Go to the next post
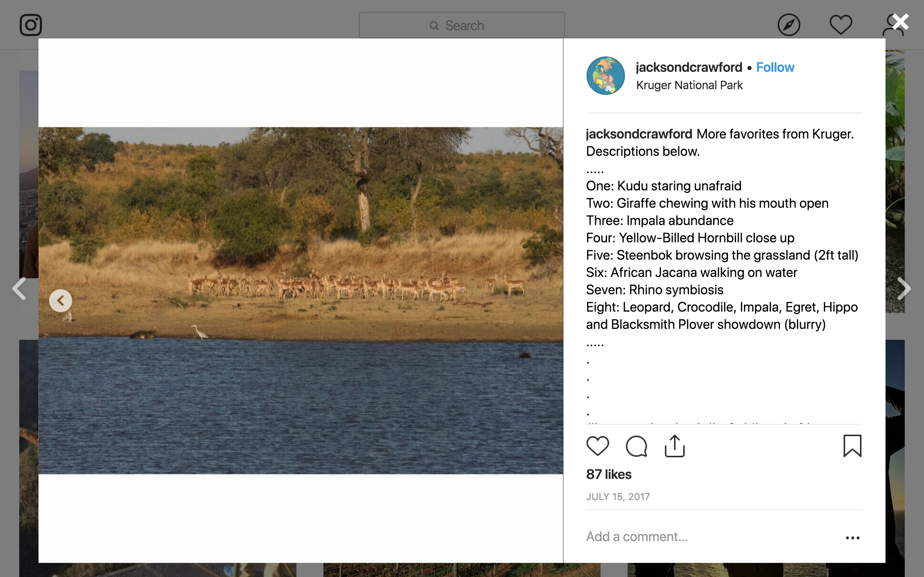 point(904,288)
